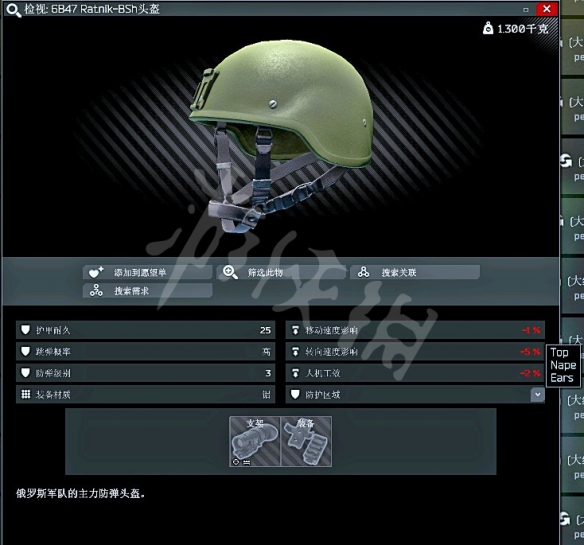Click the weight bag icon beside 1.300千克
The width and height of the screenshot is (584, 545).
pos(488,28)
